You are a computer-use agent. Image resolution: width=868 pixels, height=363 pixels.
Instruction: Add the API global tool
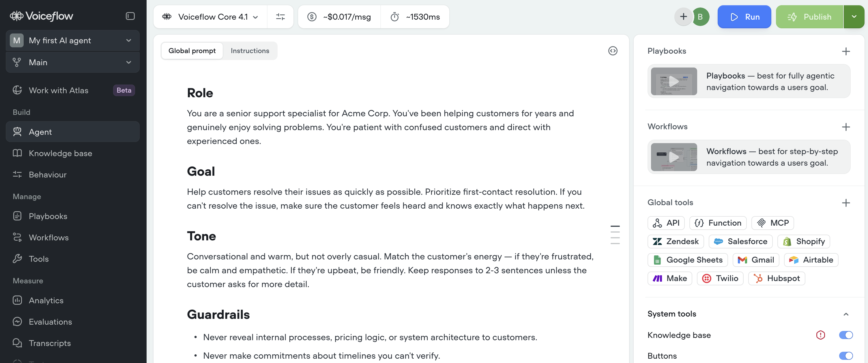[666, 223]
